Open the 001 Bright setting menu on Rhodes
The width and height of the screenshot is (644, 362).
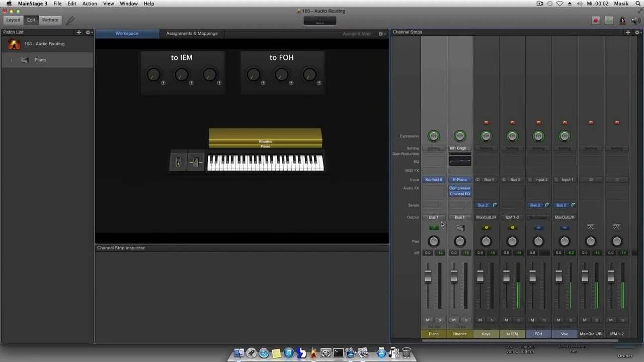click(x=460, y=148)
